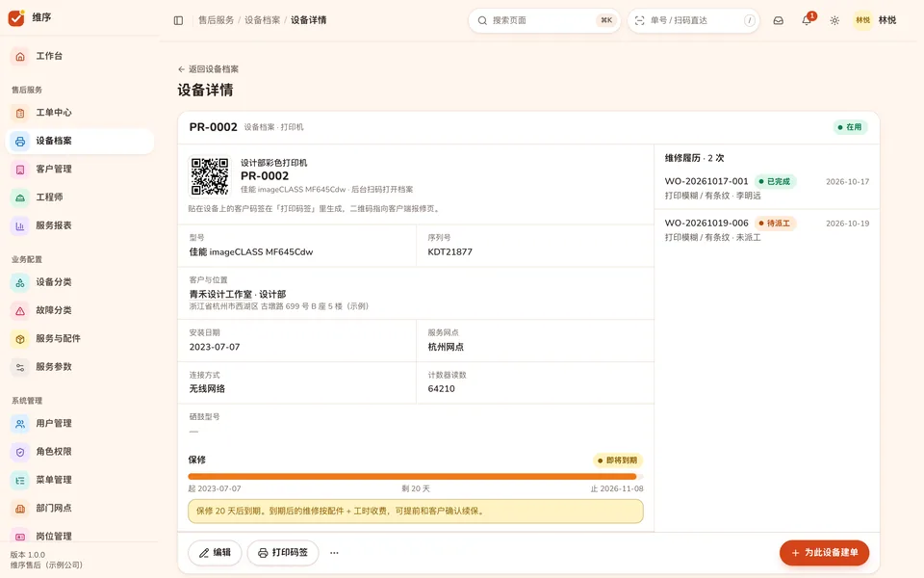
Task: Click the PR-0002 card header title
Action: [x=214, y=127]
